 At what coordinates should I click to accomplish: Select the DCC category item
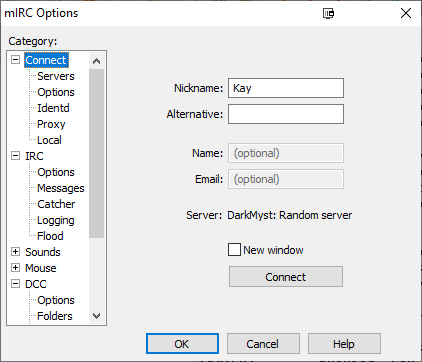(36, 284)
